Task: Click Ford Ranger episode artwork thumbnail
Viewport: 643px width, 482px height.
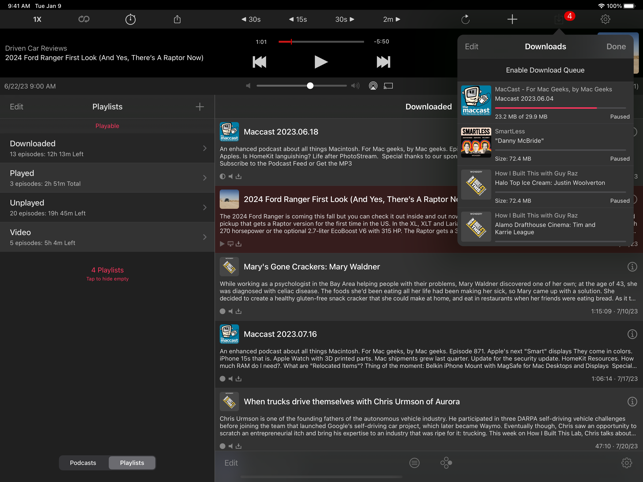Action: (229, 199)
